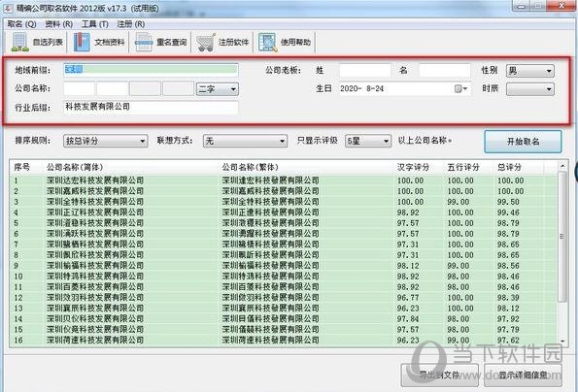Select row 2 深圳嘉威科技发展有限公司

284,191
